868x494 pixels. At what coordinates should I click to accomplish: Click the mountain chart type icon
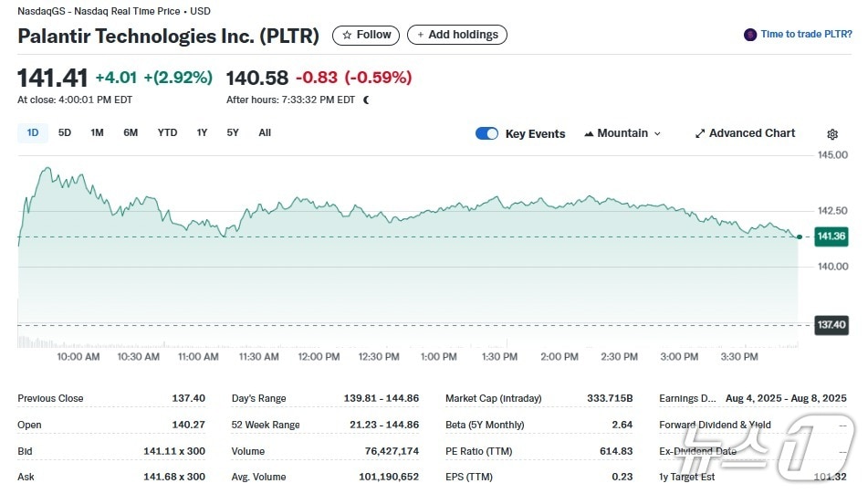pos(589,133)
